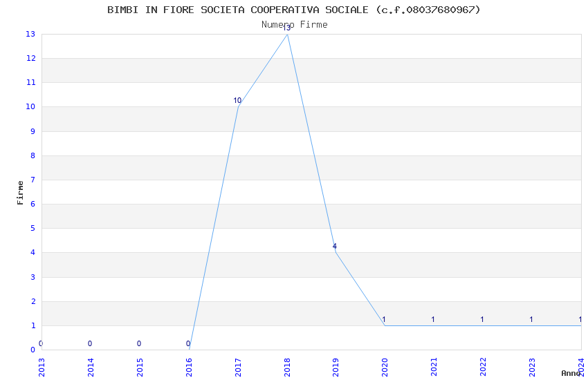
Task: Click the peak data label 13 at 2018
Action: tap(286, 28)
